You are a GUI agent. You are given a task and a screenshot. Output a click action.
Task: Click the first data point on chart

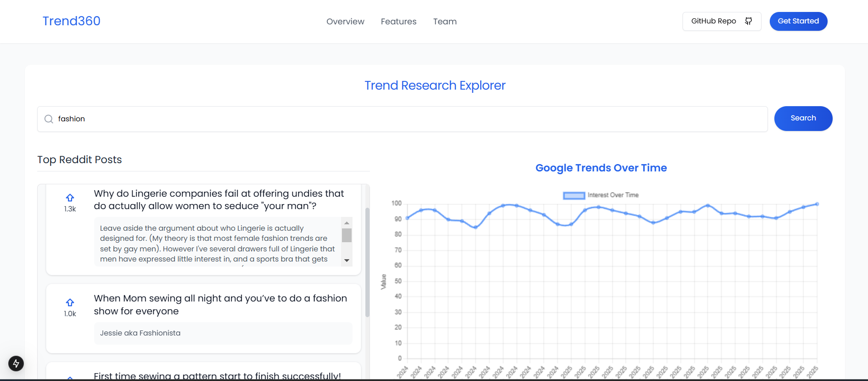[x=407, y=218]
